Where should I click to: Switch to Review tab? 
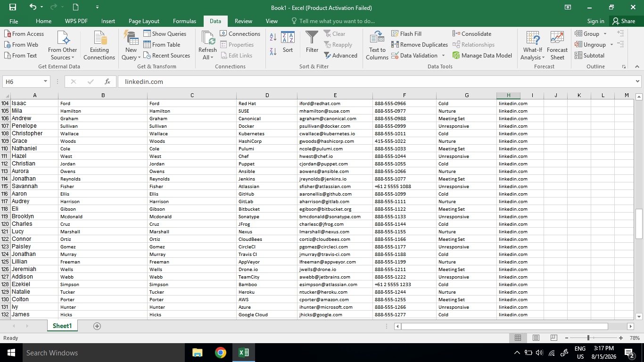tap(243, 21)
